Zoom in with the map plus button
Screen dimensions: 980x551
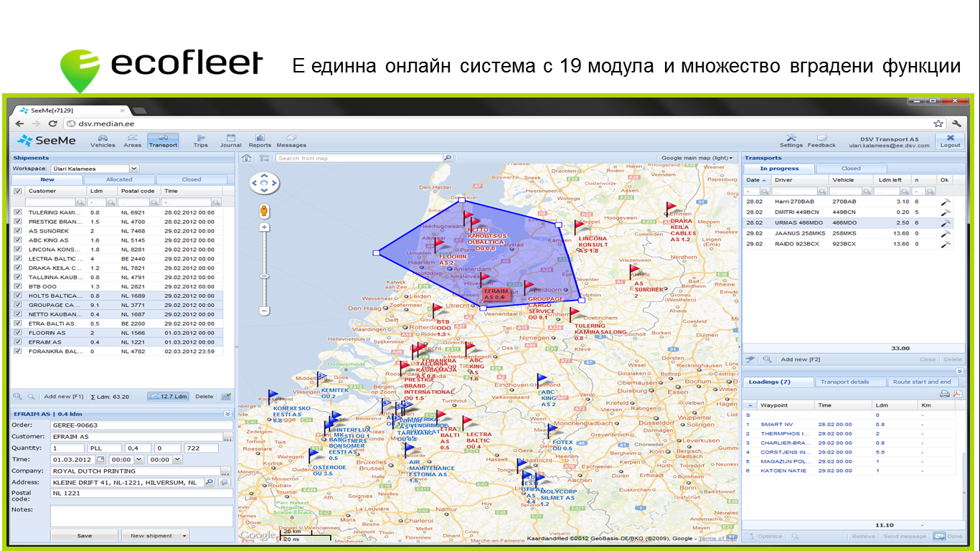coord(264,227)
